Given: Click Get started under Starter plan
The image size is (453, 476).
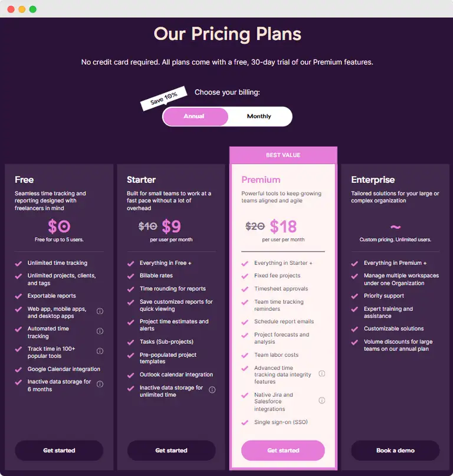Looking at the screenshot, I should pyautogui.click(x=171, y=451).
